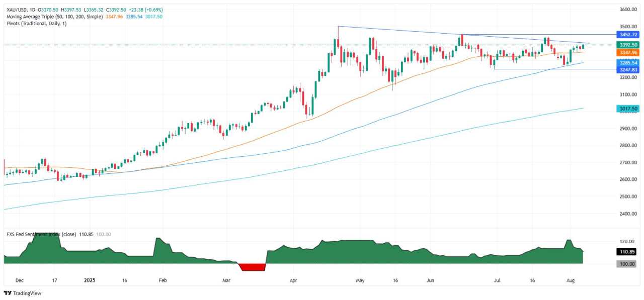Select the gray 100.00 baseline tag
This screenshot has width=644, height=300.
coord(627,264)
